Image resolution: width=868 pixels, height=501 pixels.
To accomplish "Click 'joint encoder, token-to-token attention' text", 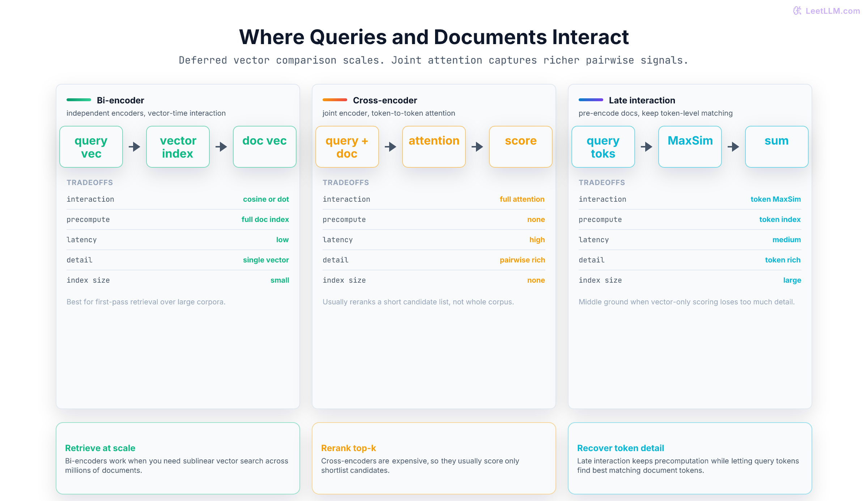I will pos(389,113).
